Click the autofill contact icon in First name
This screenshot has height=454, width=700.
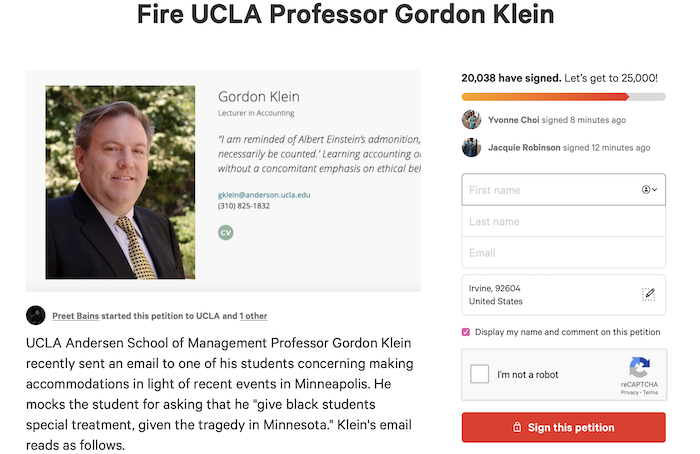pyautogui.click(x=646, y=190)
